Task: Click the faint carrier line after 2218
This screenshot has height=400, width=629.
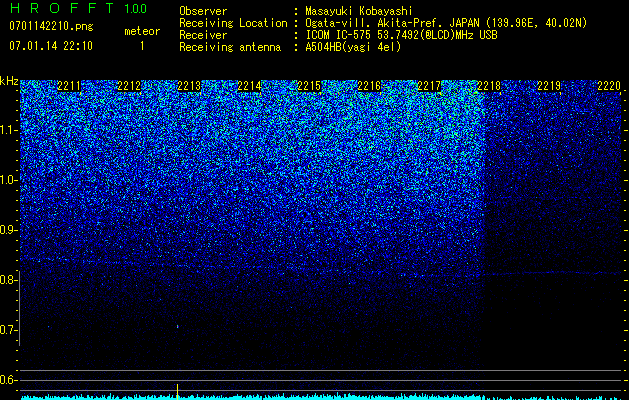Action: tap(553, 273)
